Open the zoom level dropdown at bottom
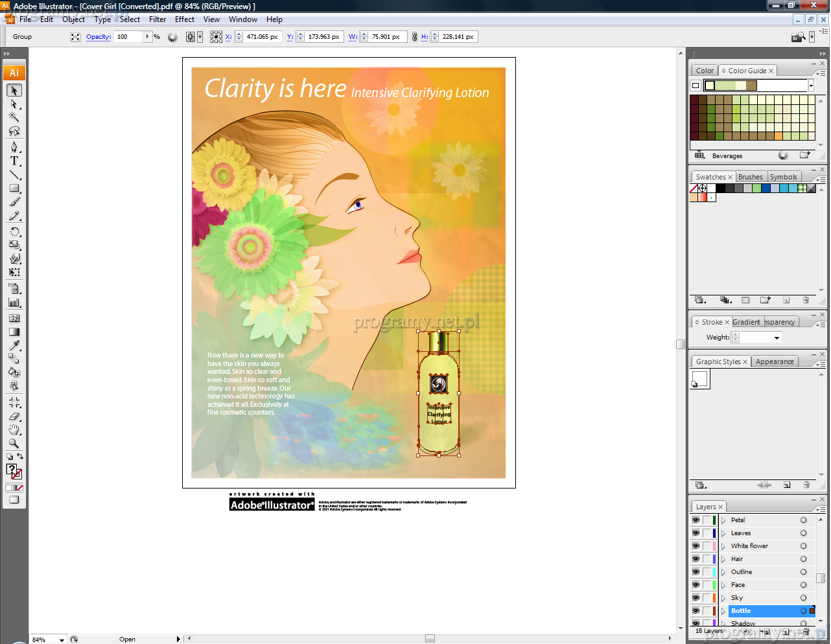 62,639
